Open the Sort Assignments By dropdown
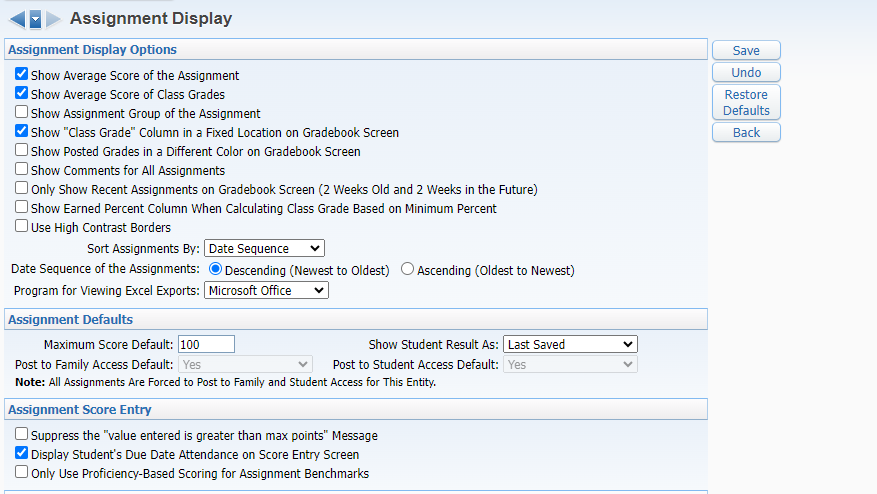The width and height of the screenshot is (877, 494). coord(264,248)
